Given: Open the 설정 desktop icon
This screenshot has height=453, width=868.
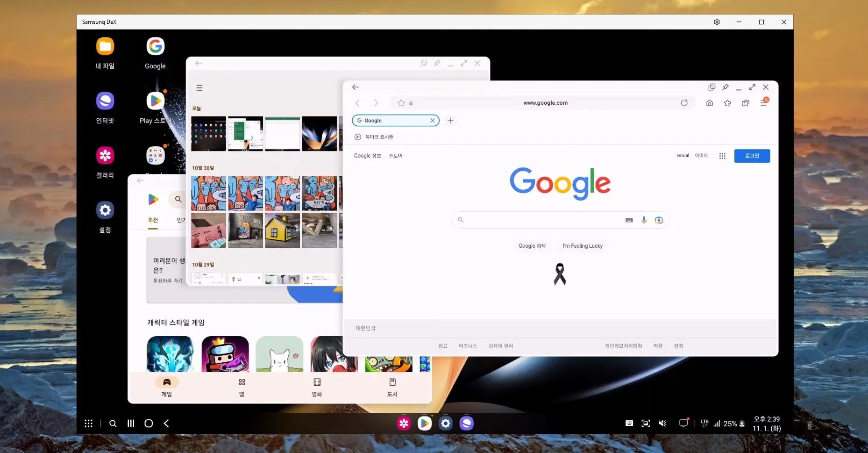Looking at the screenshot, I should pos(105,210).
